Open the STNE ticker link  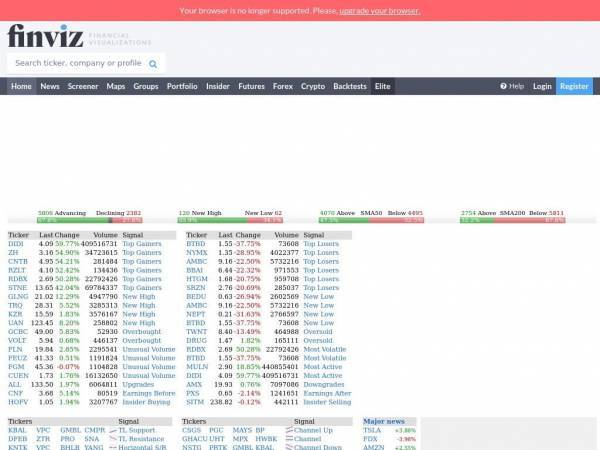[18, 288]
